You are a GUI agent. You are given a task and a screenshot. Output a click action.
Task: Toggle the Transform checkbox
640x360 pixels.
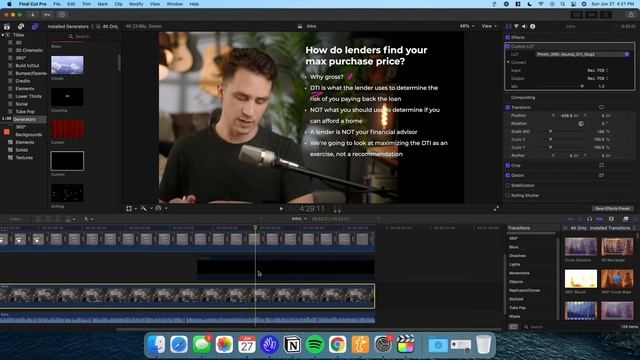(508, 107)
